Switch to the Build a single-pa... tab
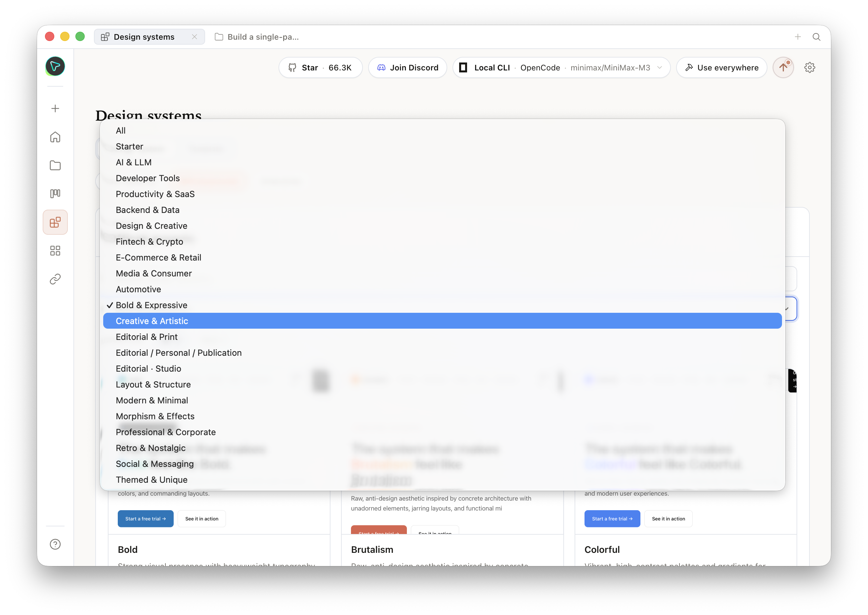 click(257, 37)
